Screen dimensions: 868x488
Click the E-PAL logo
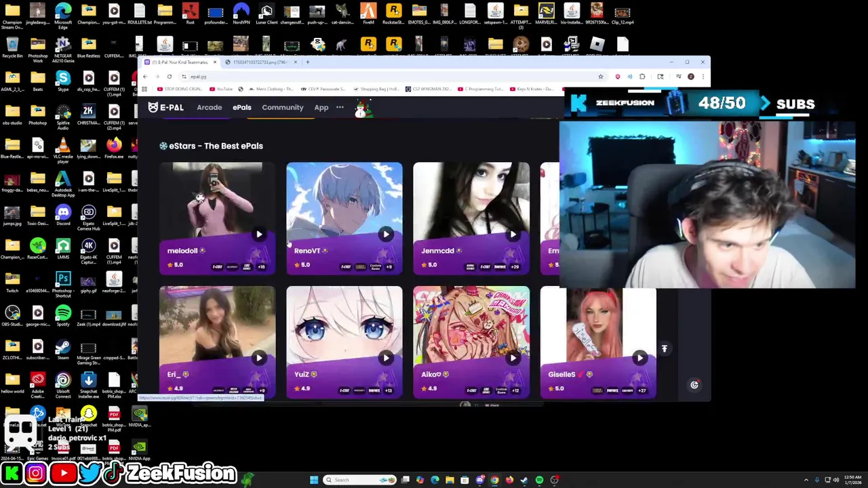point(165,108)
